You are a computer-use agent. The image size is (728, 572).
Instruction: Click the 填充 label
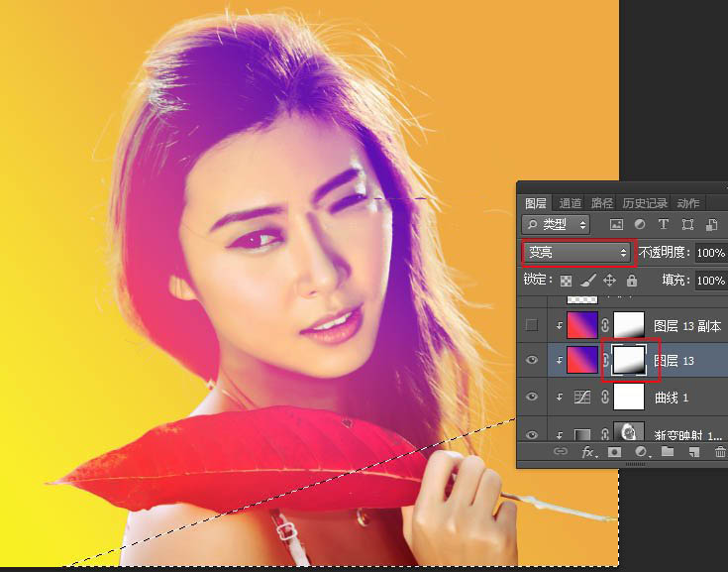click(676, 280)
